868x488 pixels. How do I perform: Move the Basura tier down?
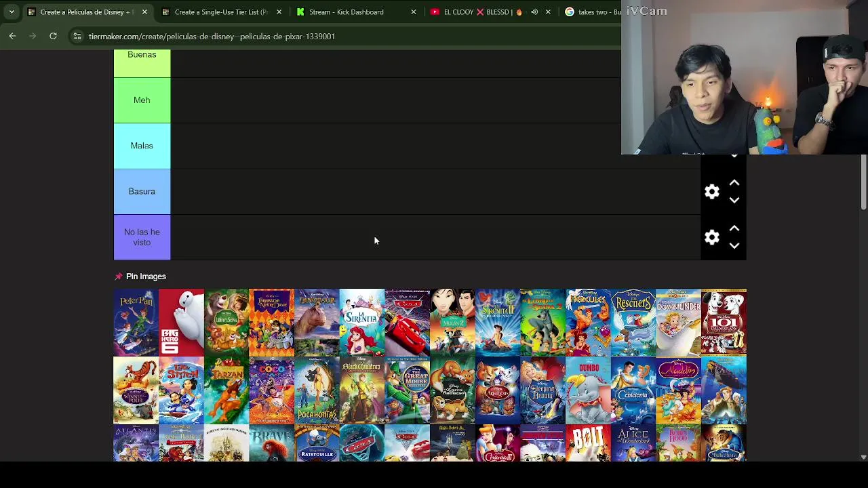[734, 200]
